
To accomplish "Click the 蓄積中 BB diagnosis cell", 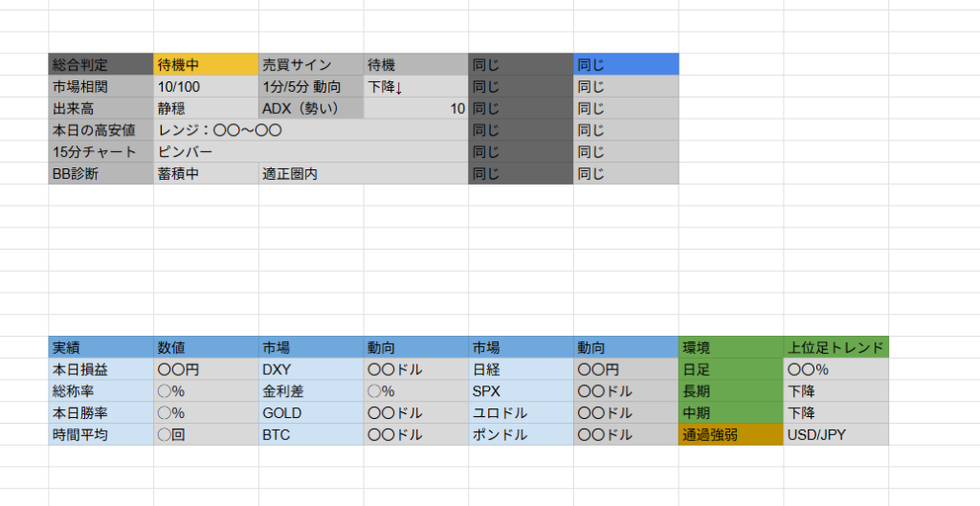I will (x=206, y=174).
